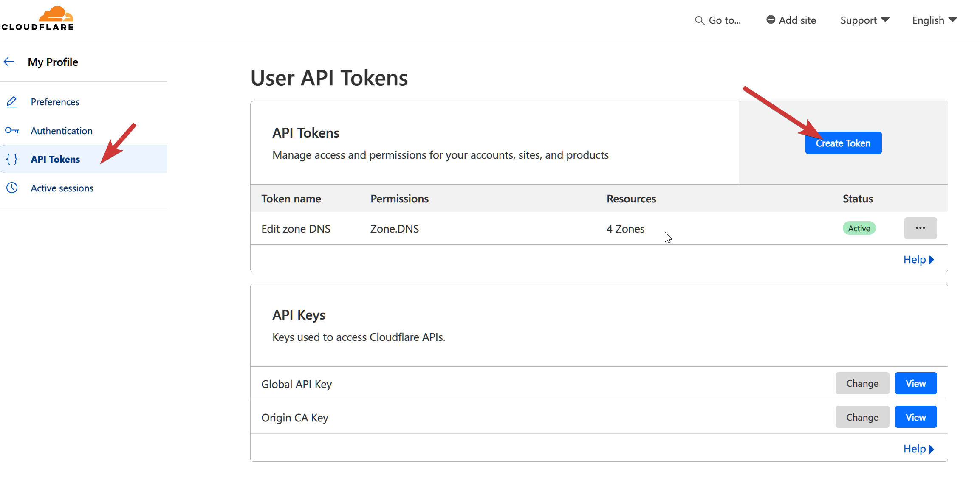Open the Support dropdown menu
The width and height of the screenshot is (980, 483).
pyautogui.click(x=865, y=20)
